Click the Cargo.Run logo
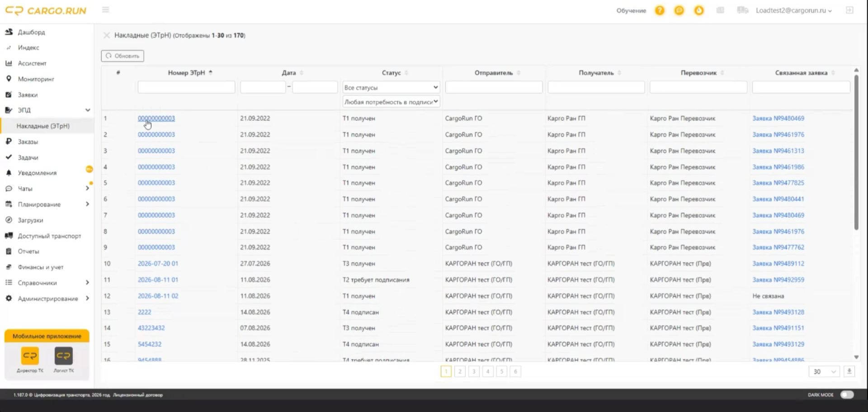This screenshot has width=868, height=412. [x=46, y=10]
